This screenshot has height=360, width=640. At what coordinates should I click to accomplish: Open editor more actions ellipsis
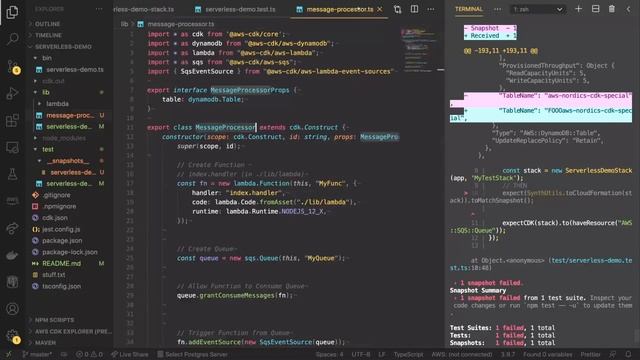431,9
